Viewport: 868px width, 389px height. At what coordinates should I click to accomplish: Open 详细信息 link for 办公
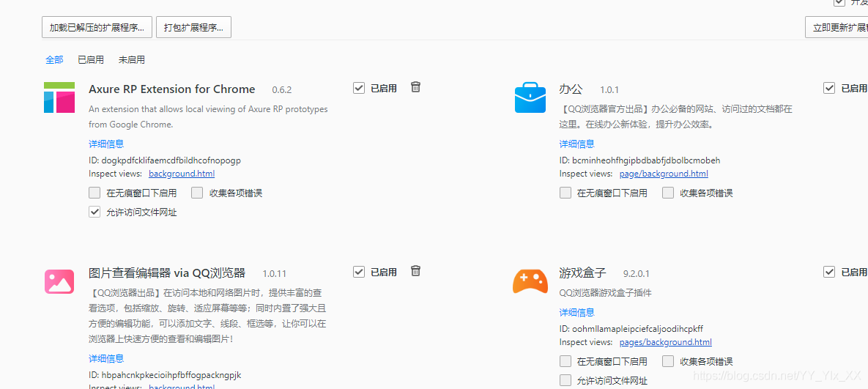(576, 144)
